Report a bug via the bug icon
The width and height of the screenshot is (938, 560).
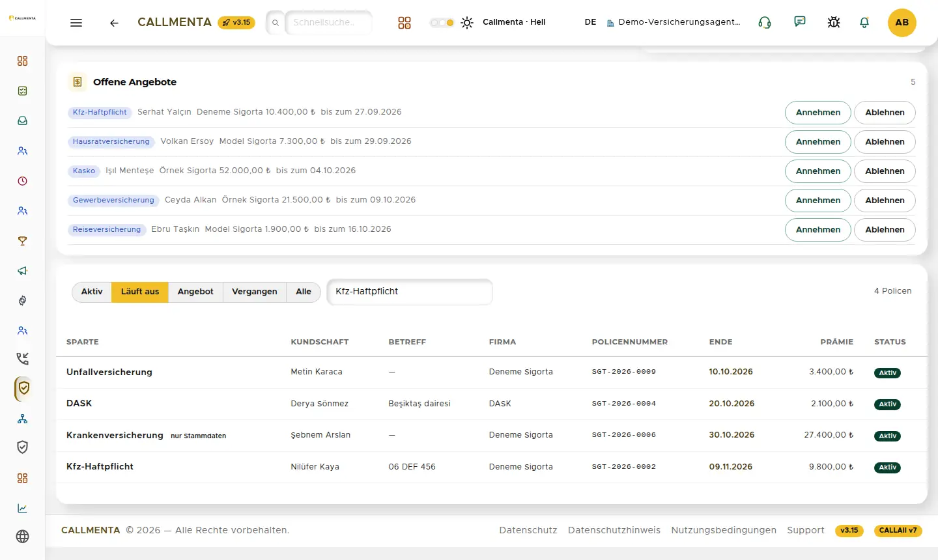click(x=834, y=23)
